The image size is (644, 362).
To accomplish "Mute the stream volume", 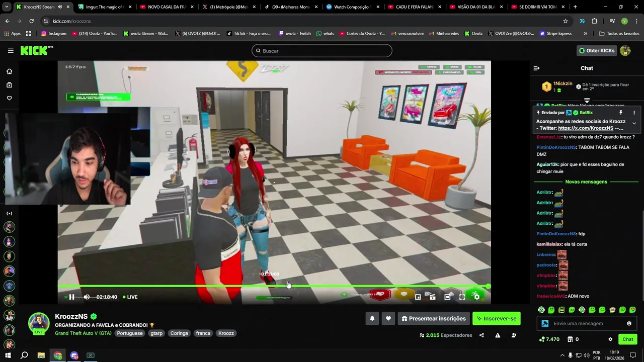I will [87, 297].
